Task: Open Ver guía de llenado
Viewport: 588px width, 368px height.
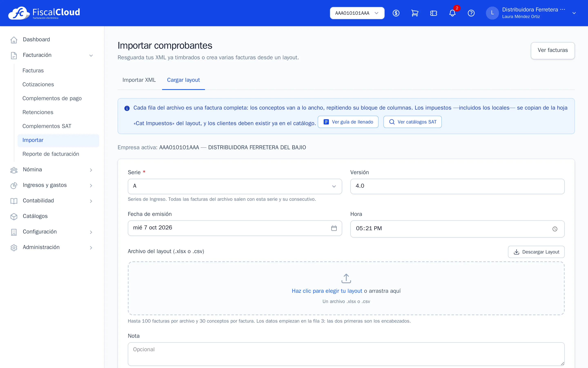Action: coord(348,122)
